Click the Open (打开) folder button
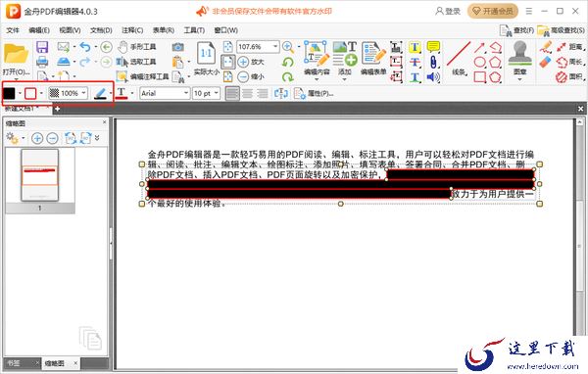Viewport: 588px width, 374px height. point(16,59)
